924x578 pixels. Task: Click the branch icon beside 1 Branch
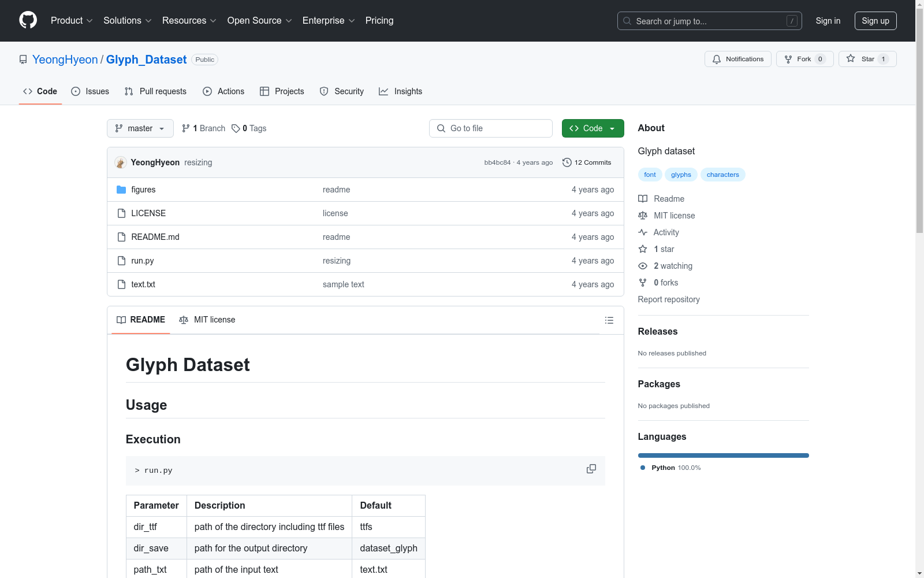186,128
